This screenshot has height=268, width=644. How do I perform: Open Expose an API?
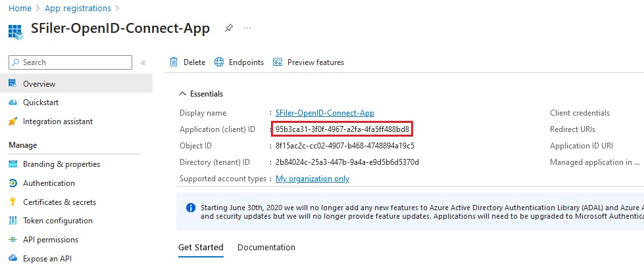click(47, 259)
